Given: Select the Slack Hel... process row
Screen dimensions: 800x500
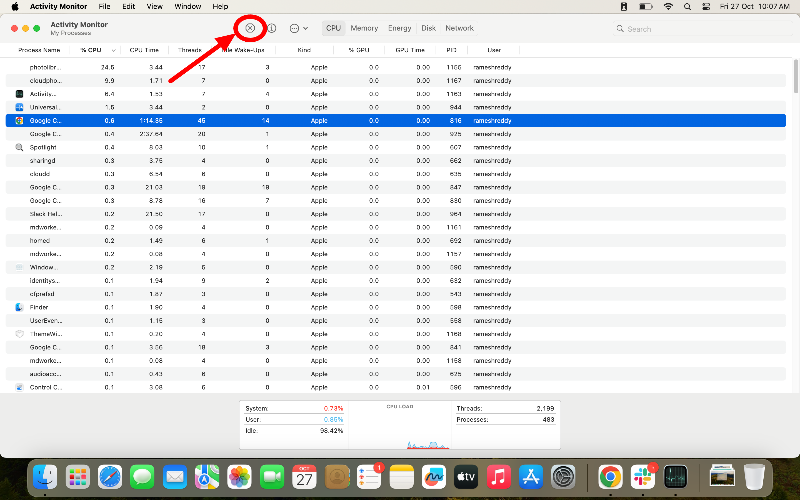Looking at the screenshot, I should point(395,214).
